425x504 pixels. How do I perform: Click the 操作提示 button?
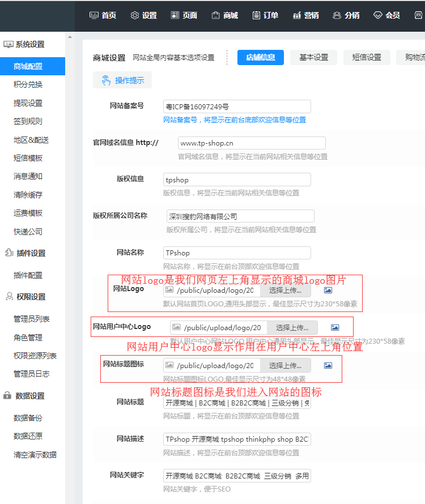click(122, 80)
